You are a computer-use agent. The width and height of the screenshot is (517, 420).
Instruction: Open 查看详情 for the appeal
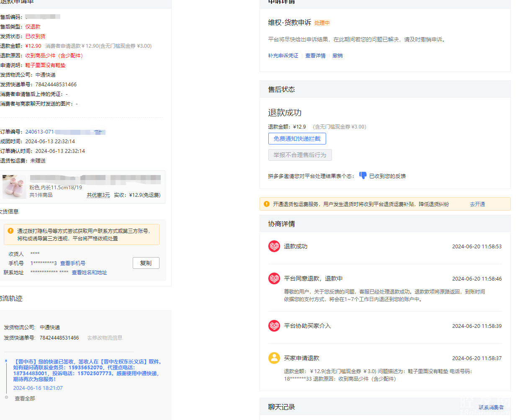tap(315, 56)
